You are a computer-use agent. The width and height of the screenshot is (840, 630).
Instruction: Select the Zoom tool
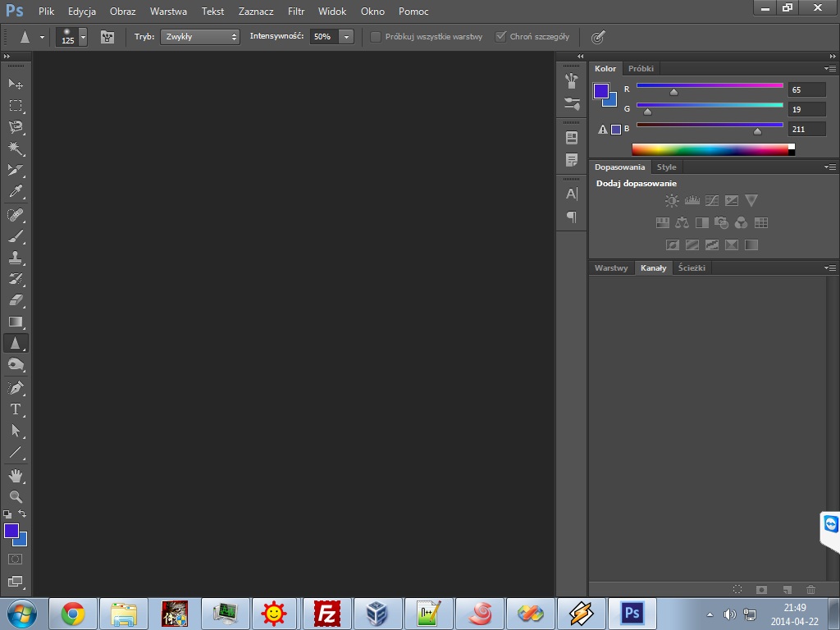point(16,496)
